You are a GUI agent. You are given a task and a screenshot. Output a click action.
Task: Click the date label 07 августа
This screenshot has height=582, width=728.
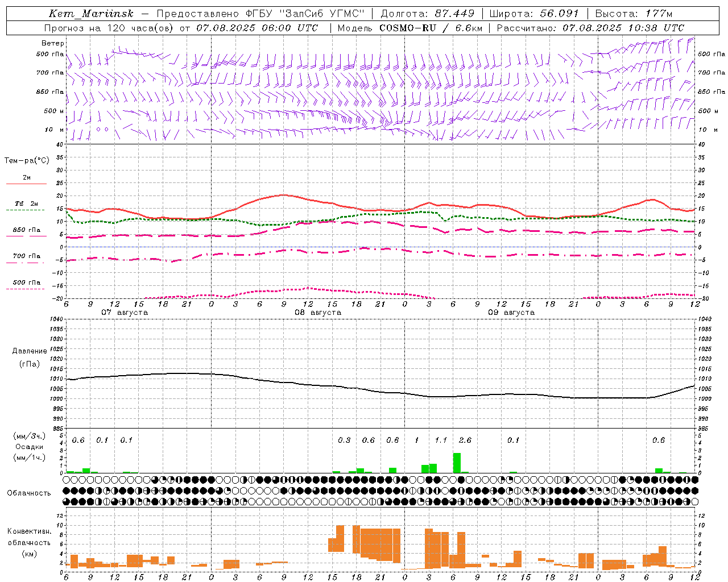point(125,313)
